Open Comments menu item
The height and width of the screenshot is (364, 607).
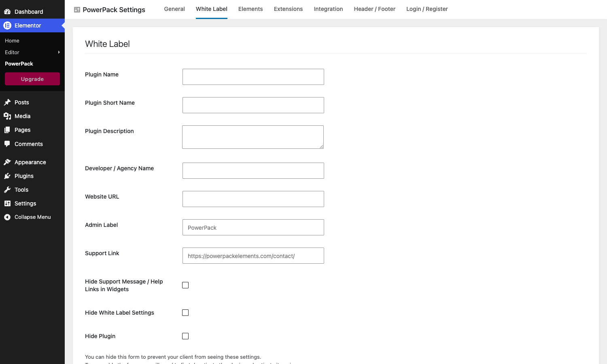pos(32,144)
